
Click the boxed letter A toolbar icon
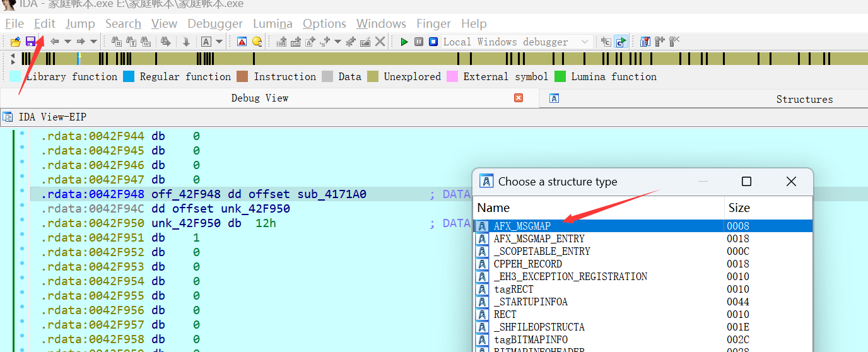point(206,42)
